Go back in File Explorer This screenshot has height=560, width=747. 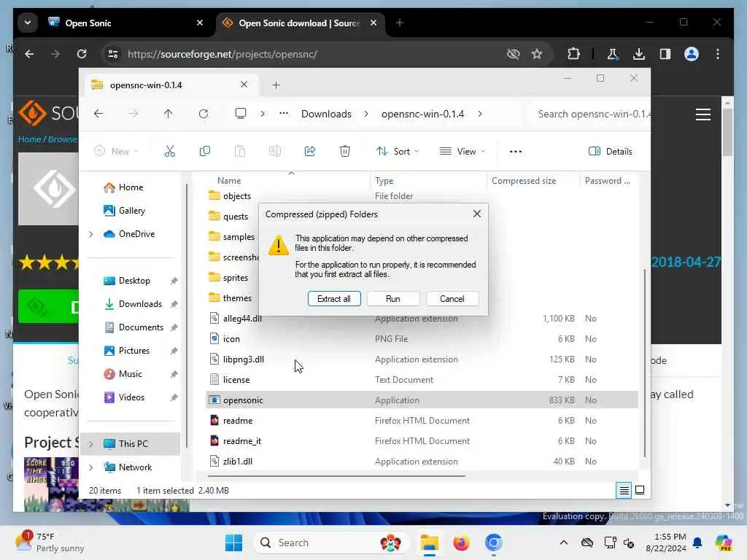(x=98, y=114)
